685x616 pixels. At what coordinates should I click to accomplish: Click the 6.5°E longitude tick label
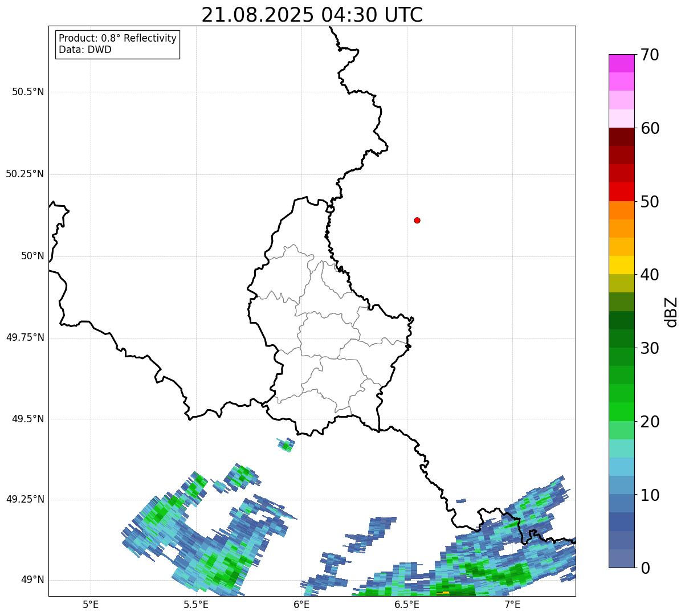click(x=407, y=605)
